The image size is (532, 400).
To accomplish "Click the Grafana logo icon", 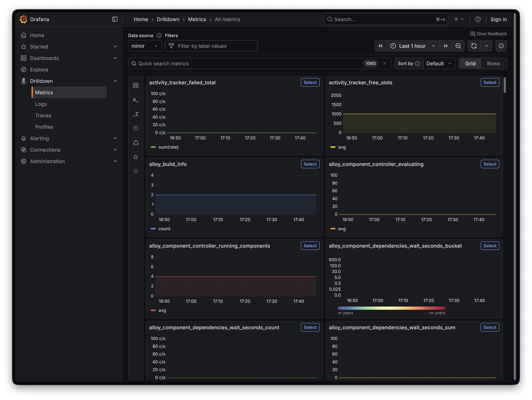I will 23,19.
